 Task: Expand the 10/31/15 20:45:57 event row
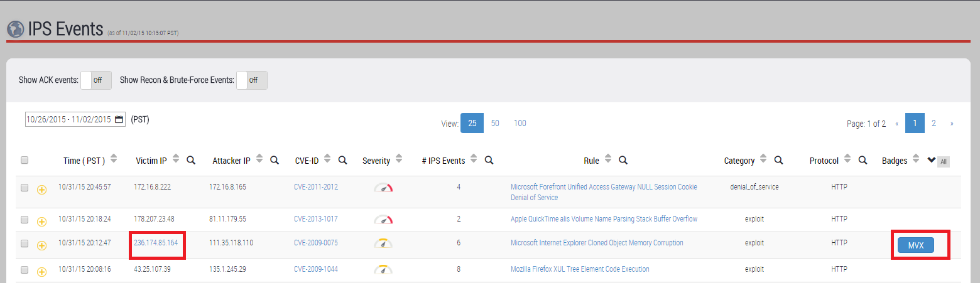42,190
